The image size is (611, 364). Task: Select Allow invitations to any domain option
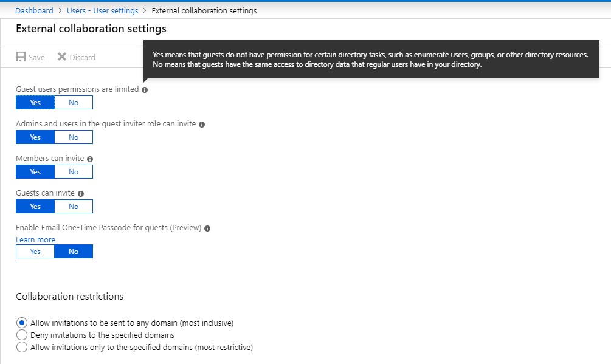22,323
